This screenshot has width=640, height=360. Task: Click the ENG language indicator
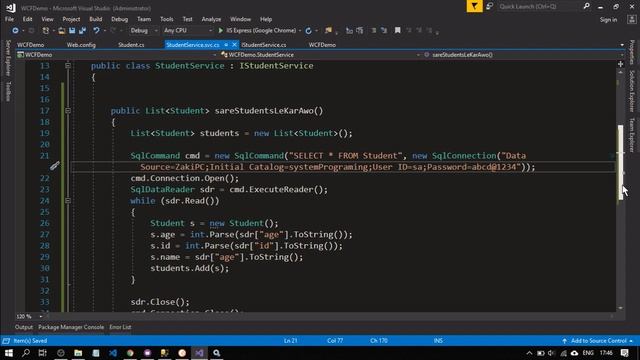[x=588, y=353]
